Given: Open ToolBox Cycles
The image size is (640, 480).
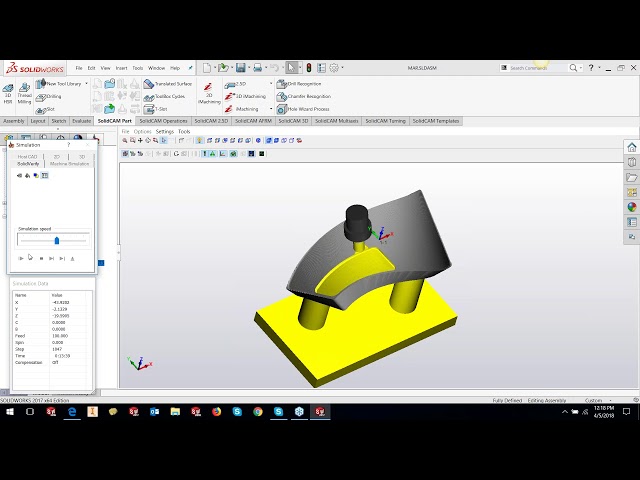Looking at the screenshot, I should 164,97.
